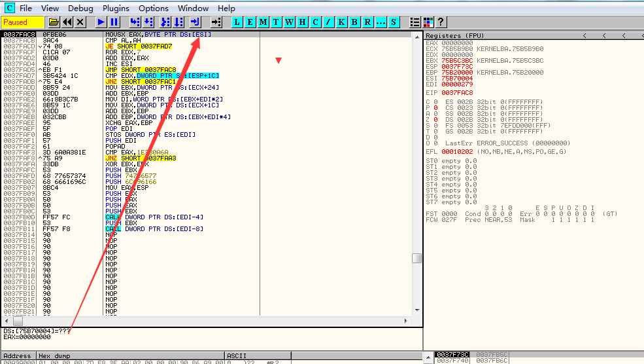Toggle the C flag value in registers

click(x=435, y=102)
